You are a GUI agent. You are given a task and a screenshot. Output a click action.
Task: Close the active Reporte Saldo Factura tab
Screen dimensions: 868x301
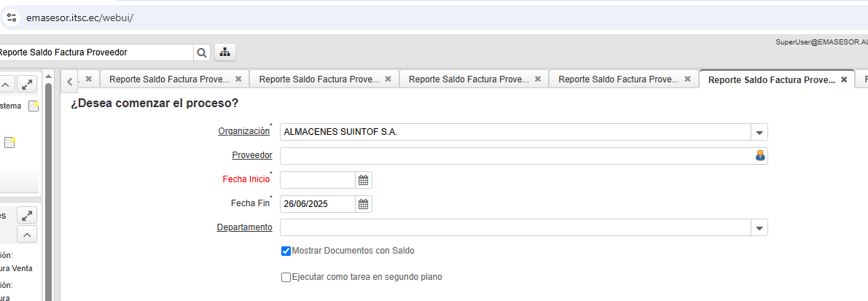[x=844, y=79]
